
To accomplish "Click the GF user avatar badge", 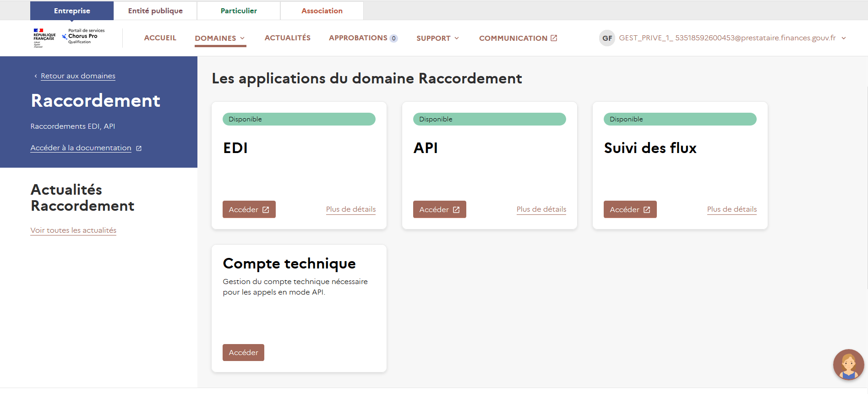I will point(607,38).
